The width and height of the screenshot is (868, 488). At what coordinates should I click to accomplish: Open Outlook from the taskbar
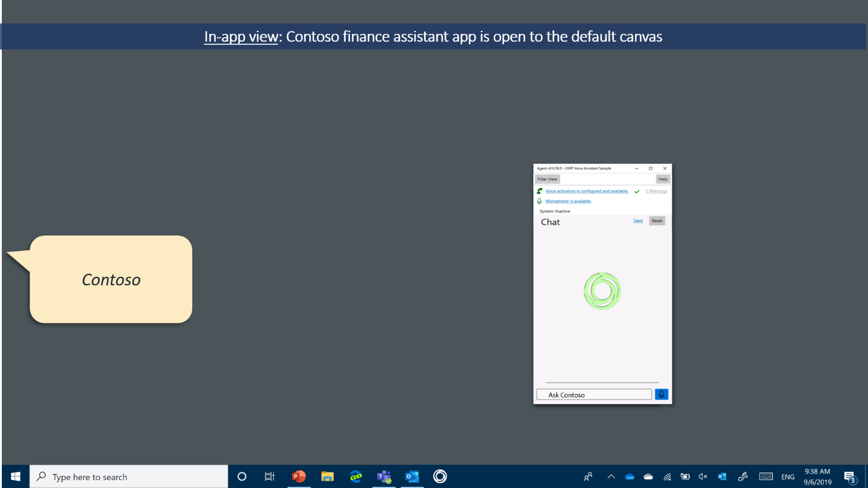point(412,476)
